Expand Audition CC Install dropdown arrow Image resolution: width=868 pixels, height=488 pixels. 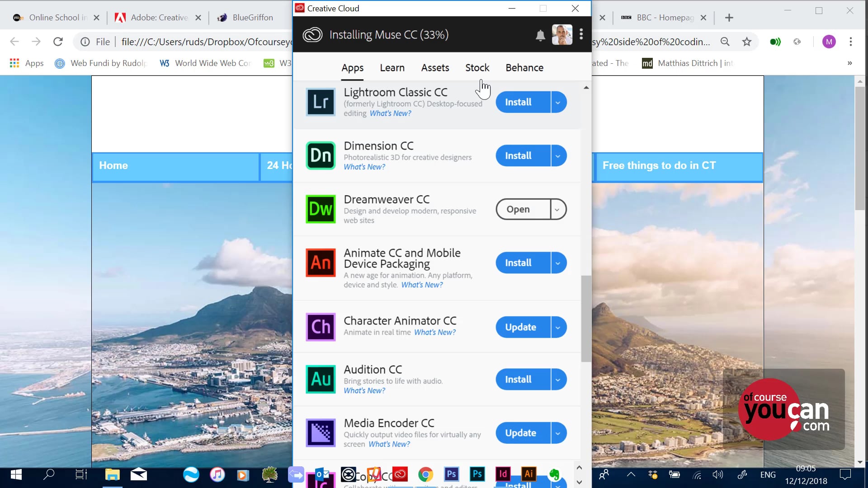[x=558, y=380]
